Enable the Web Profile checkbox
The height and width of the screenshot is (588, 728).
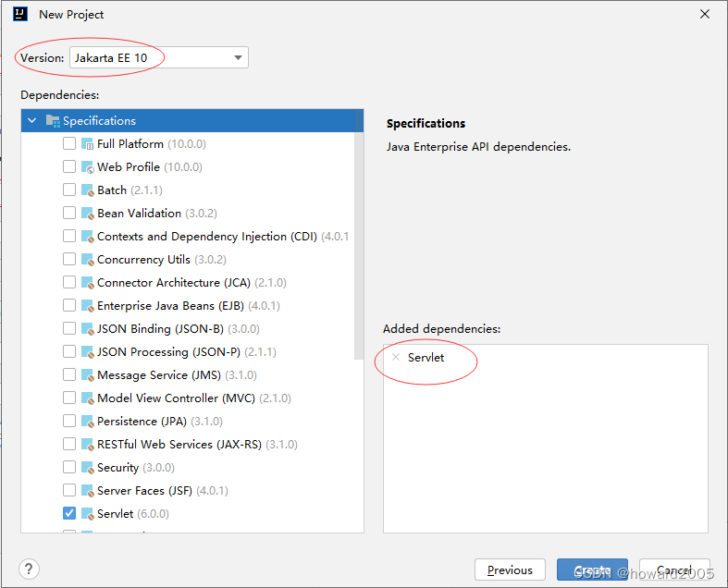click(69, 166)
